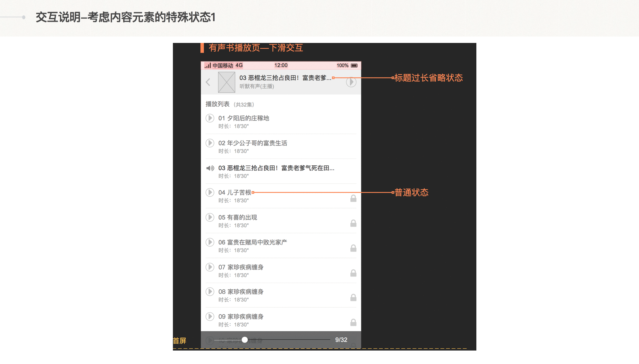Play episode 05 有喜的出现

click(210, 217)
